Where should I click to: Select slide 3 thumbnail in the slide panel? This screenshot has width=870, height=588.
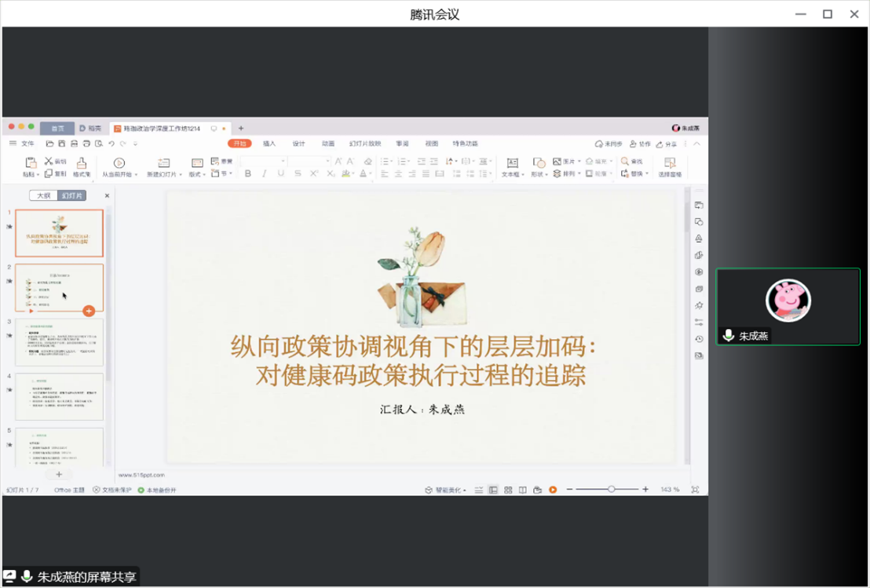59,342
